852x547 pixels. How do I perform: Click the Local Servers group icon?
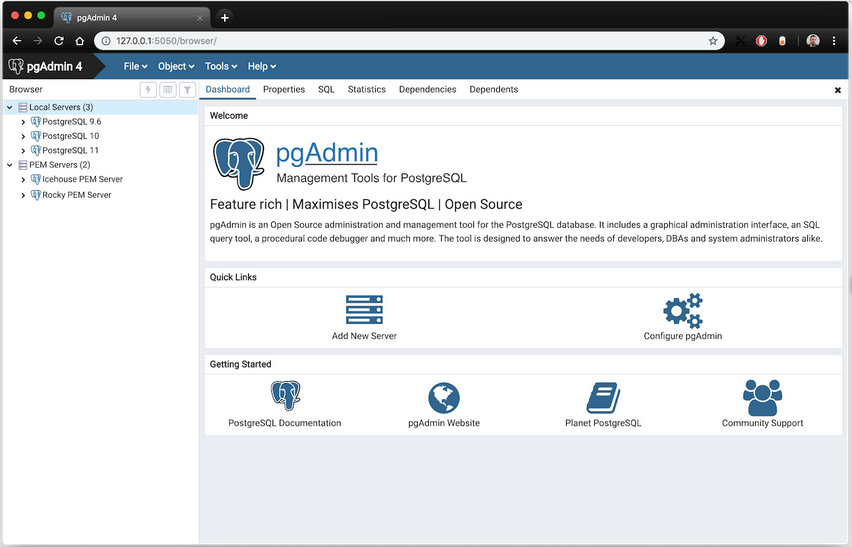(22, 108)
